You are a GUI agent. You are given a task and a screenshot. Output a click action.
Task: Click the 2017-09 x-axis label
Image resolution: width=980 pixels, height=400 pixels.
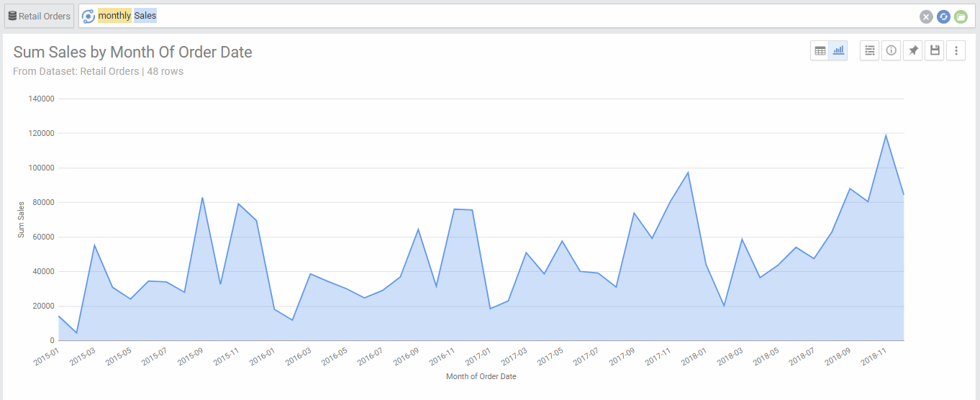(x=622, y=356)
